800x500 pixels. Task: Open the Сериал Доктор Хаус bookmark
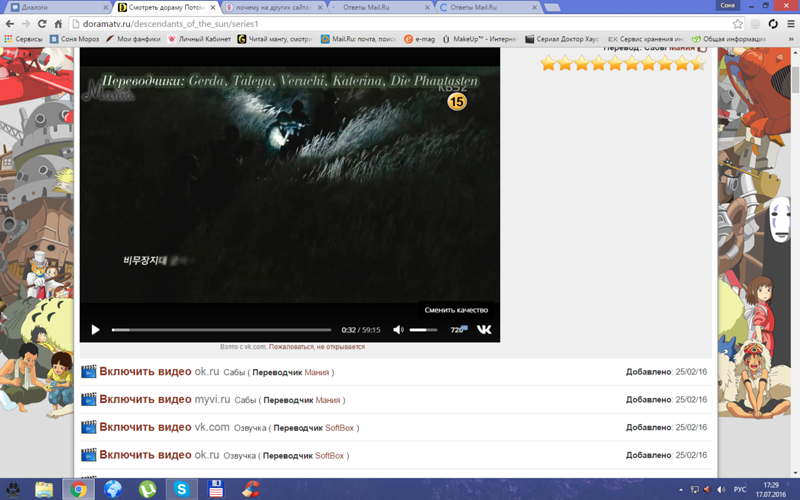tap(562, 39)
